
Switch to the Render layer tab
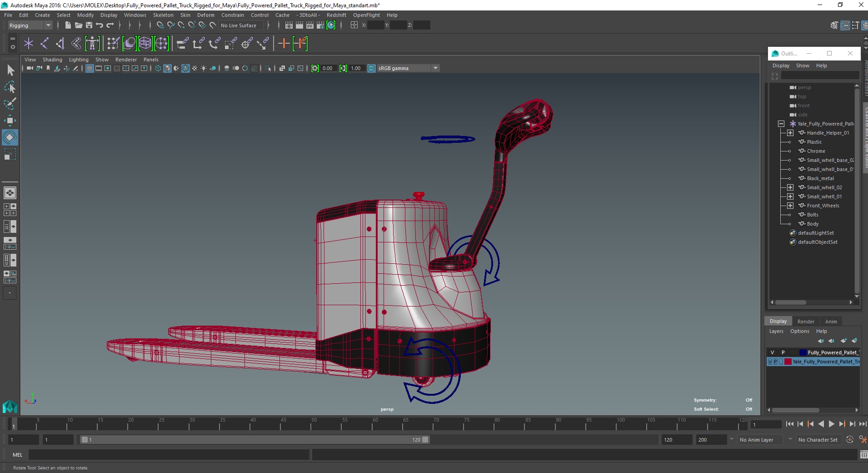pyautogui.click(x=806, y=322)
